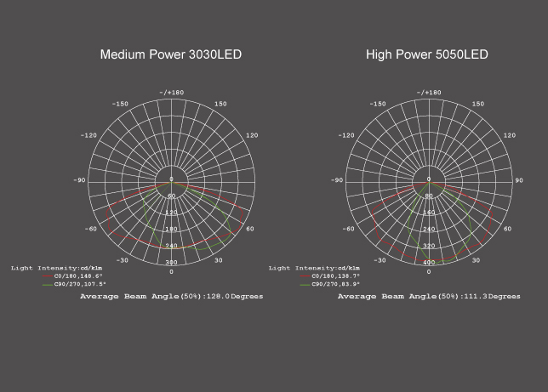Click Average Beam Angle 111.3 Degrees text
Screen dimensions: 548x392
tap(429, 297)
